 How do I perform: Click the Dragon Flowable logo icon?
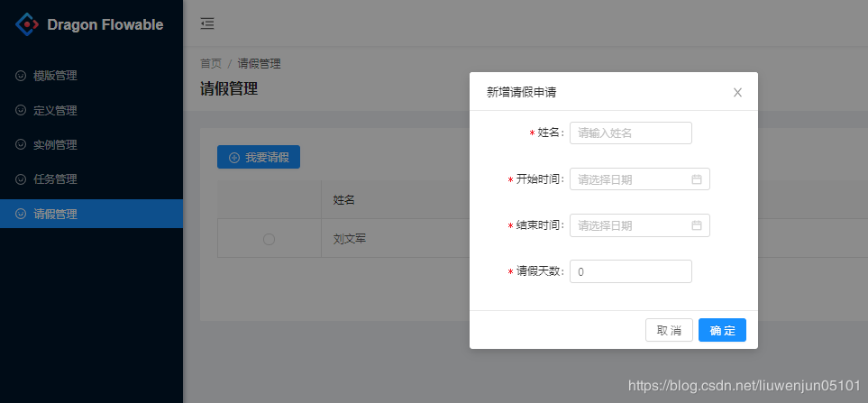pyautogui.click(x=26, y=24)
